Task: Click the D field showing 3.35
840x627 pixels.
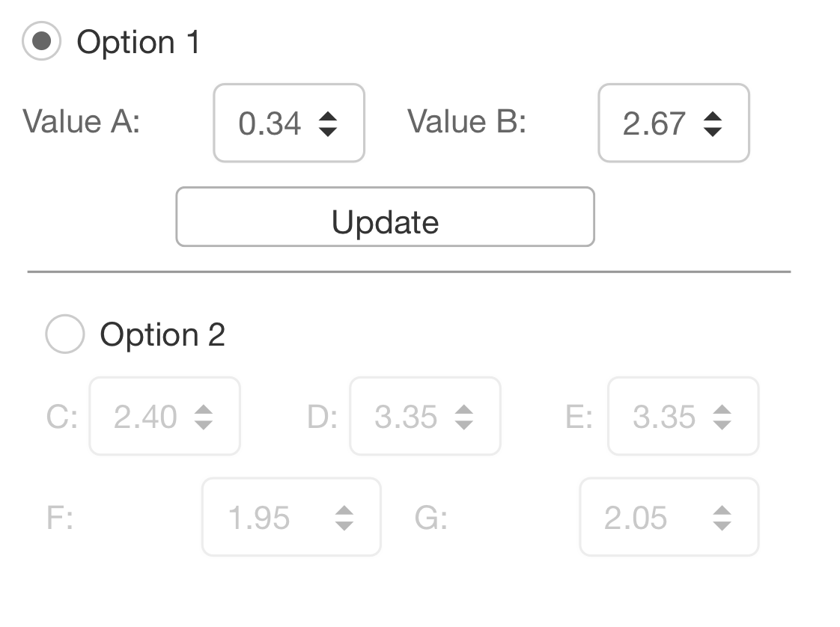Action: (x=406, y=417)
